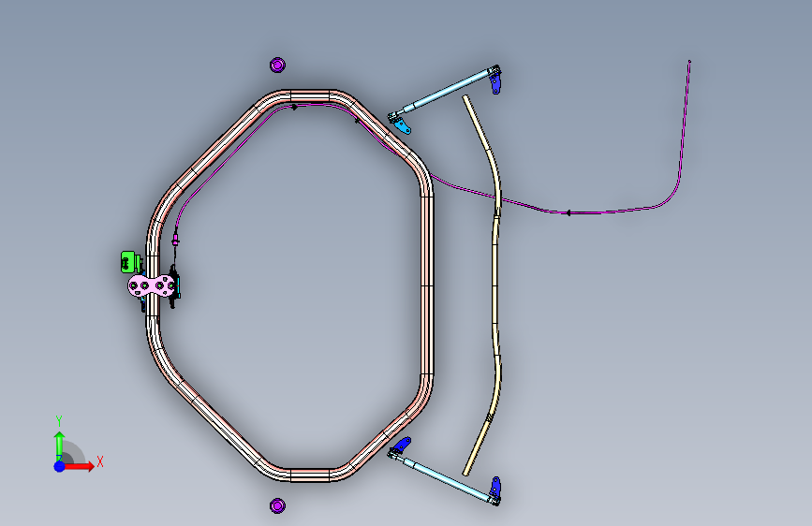The width and height of the screenshot is (812, 526).
Task: Click the blue Z axis ball of triad
Action: click(x=60, y=466)
